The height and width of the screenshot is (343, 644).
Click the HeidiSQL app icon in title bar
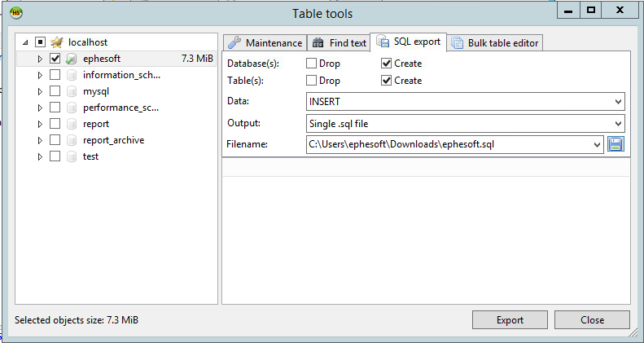pos(16,13)
